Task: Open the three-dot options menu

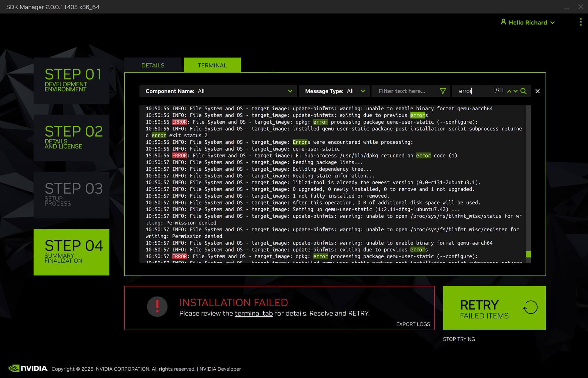Action: 581,22
